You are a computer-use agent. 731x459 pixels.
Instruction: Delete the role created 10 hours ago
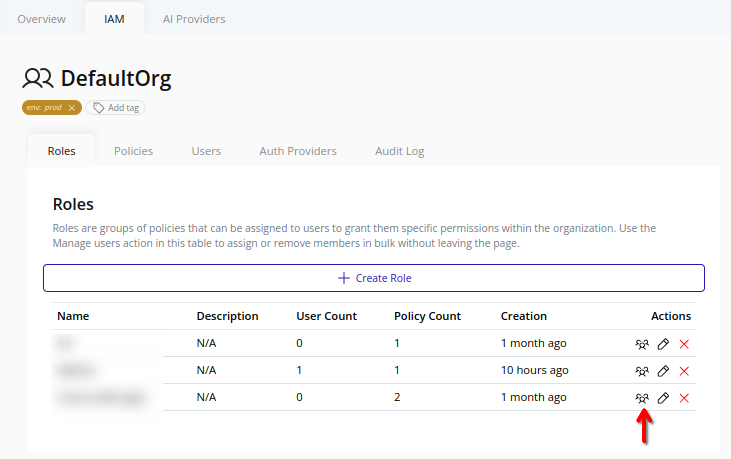click(x=684, y=371)
